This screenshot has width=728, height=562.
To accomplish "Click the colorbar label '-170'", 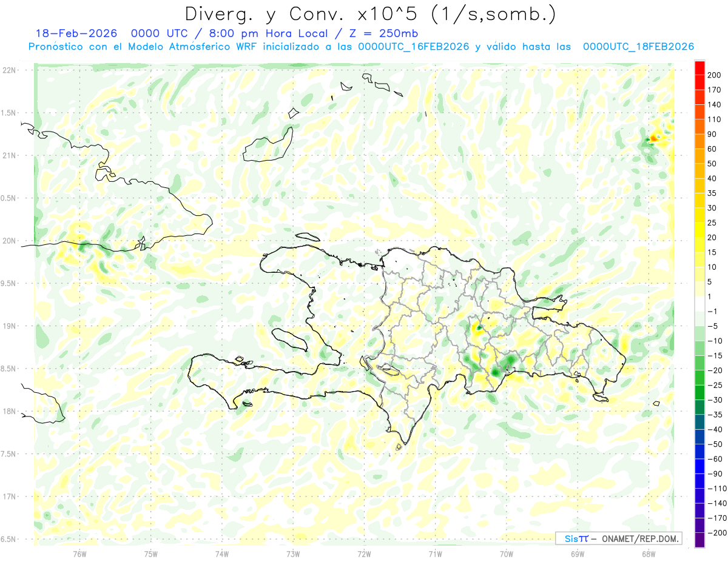I will (x=716, y=518).
